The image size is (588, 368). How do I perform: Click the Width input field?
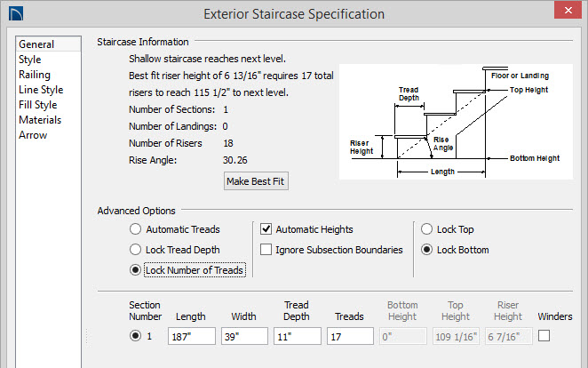pyautogui.click(x=244, y=336)
